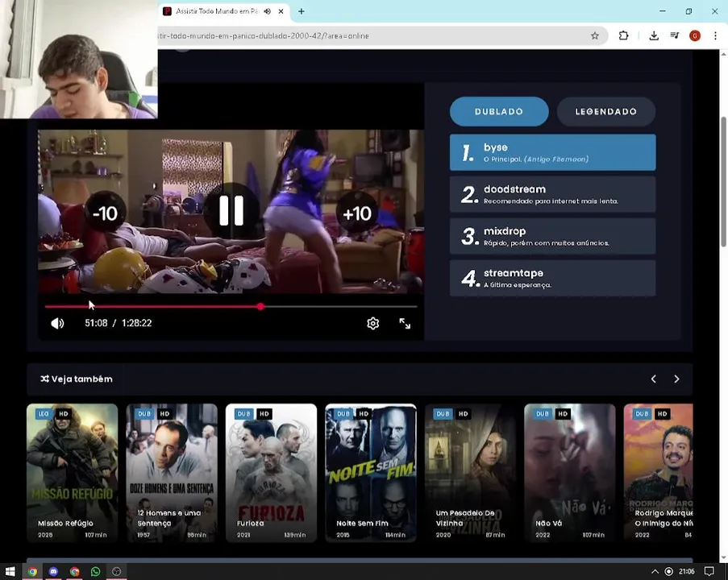Viewport: 728px width, 580px height.
Task: Click the HD badge on Noite Sem Fim
Action: click(364, 413)
